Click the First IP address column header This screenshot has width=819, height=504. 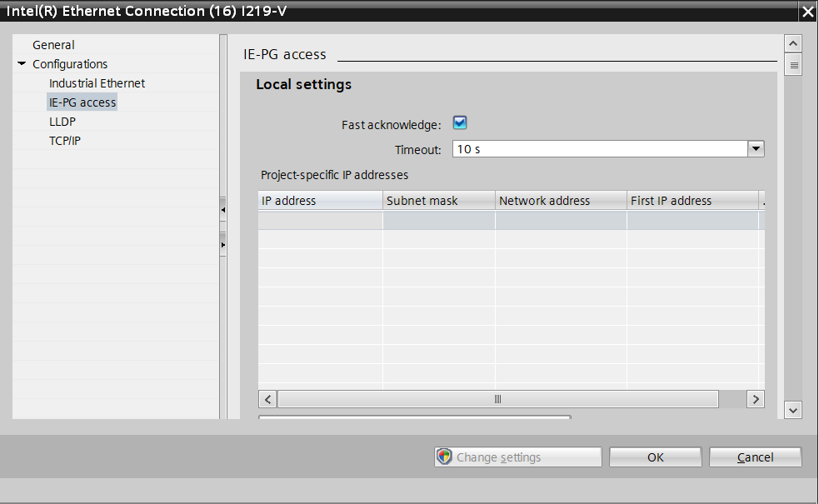tap(692, 201)
